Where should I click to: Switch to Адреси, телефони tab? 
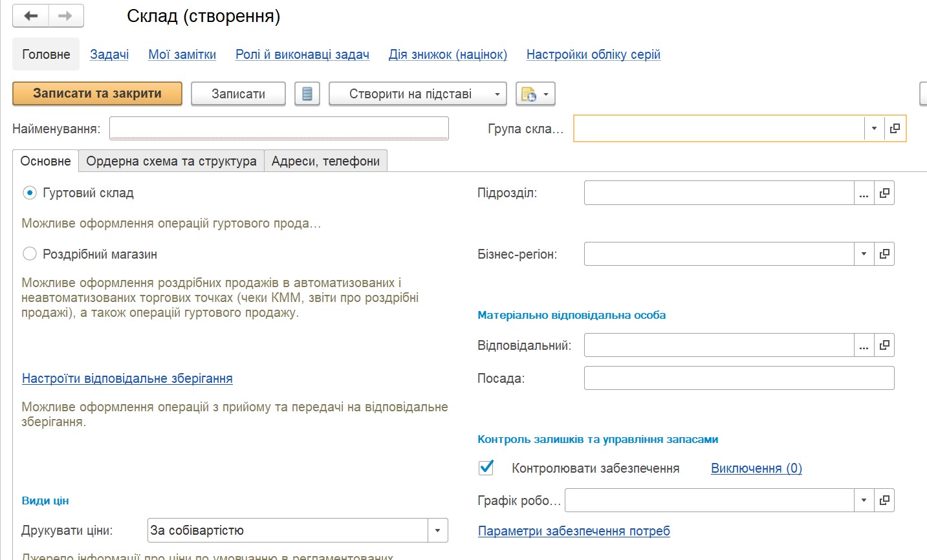(325, 161)
